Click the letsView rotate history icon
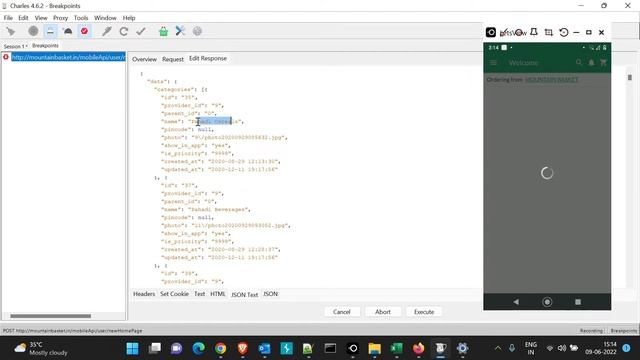This screenshot has width=640, height=360. coord(564,32)
